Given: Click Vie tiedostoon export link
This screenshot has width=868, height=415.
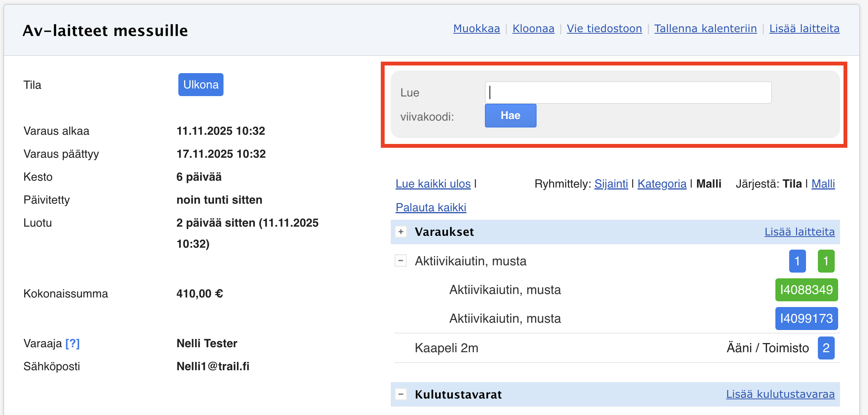Looking at the screenshot, I should coord(604,29).
